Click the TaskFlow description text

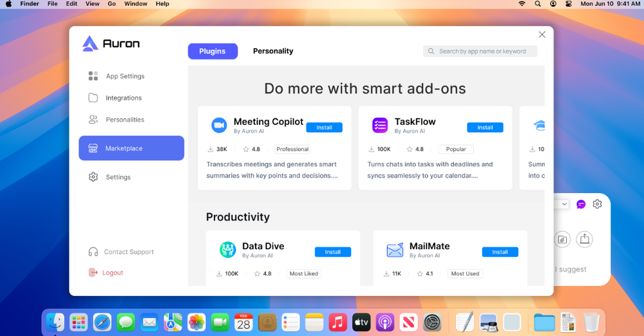(x=430, y=170)
